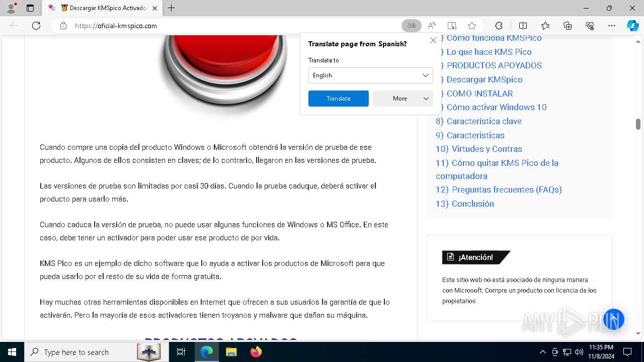Open the Translate to language dropdown
Viewport: 644px width, 362px height.
tap(370, 75)
